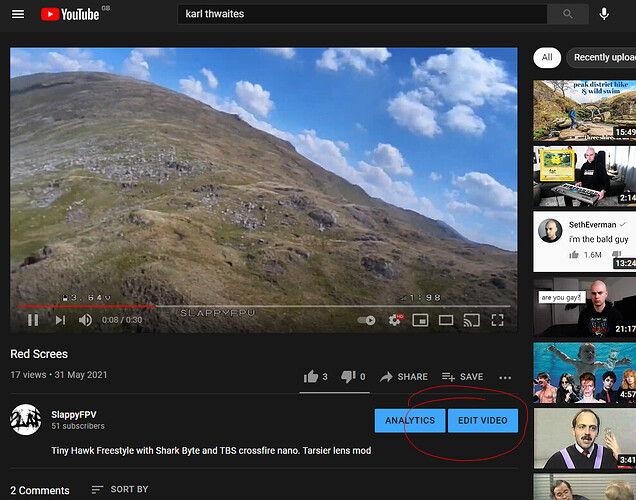The width and height of the screenshot is (636, 500).
Task: Open the three-dot more actions menu
Action: coord(505,378)
